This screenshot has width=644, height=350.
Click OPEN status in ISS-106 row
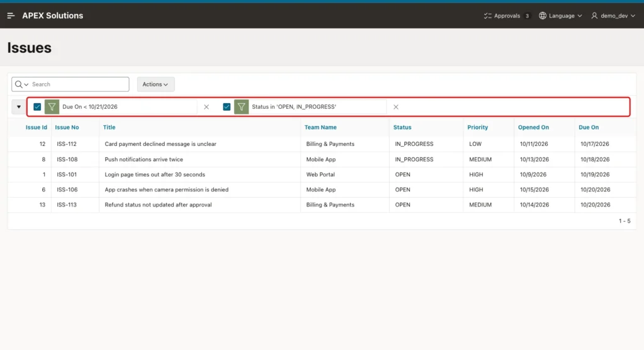[x=402, y=189]
